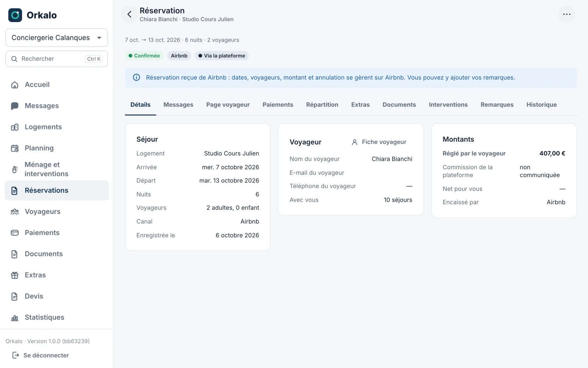Screen dimensions: 588x368
Task: Click the Rechercher search field
Action: [57, 59]
